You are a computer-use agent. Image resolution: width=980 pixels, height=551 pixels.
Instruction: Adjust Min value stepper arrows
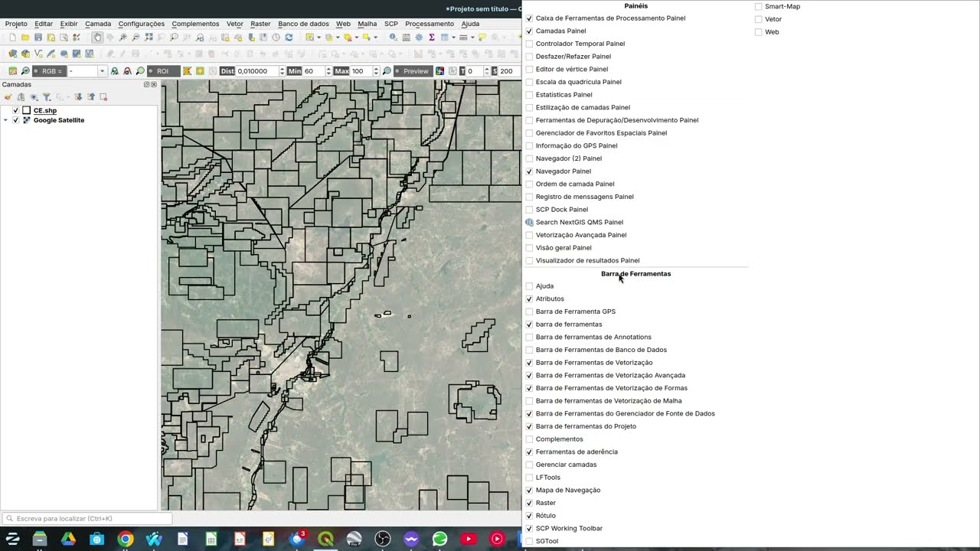tap(328, 71)
